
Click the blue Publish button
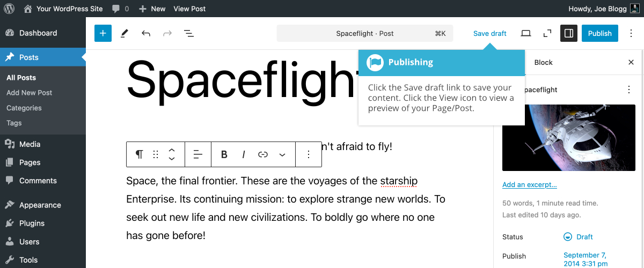click(x=600, y=33)
